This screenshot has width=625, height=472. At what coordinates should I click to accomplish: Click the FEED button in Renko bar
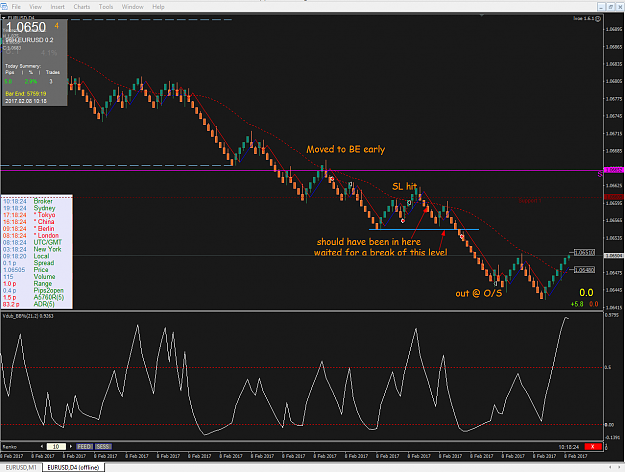pos(84,446)
